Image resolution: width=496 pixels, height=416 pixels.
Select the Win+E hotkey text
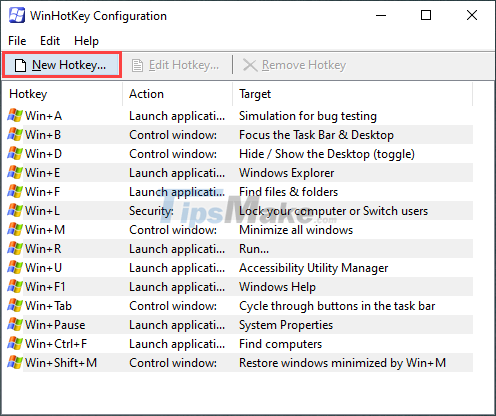pos(43,173)
